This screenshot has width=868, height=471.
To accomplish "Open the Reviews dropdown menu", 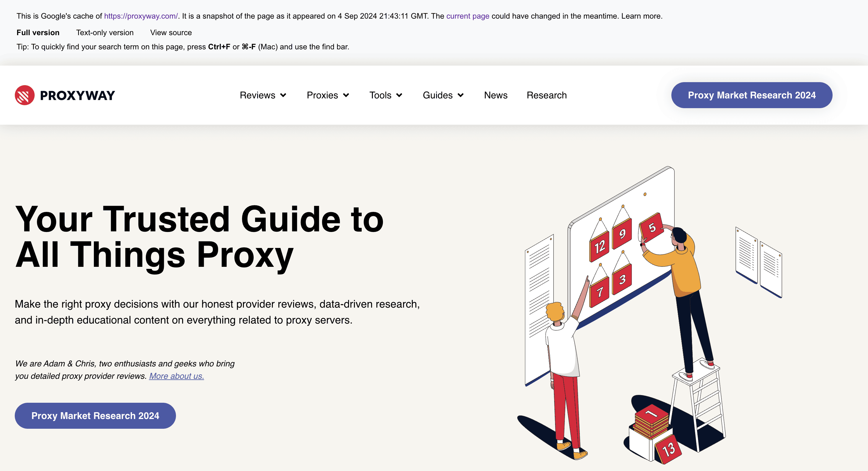I will [x=262, y=95].
